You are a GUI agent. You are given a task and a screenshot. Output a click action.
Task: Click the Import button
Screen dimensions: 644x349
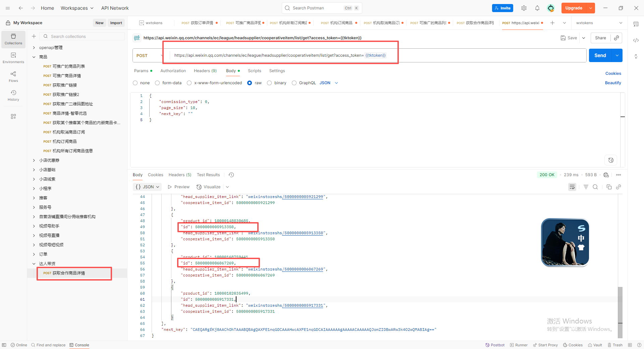point(116,23)
